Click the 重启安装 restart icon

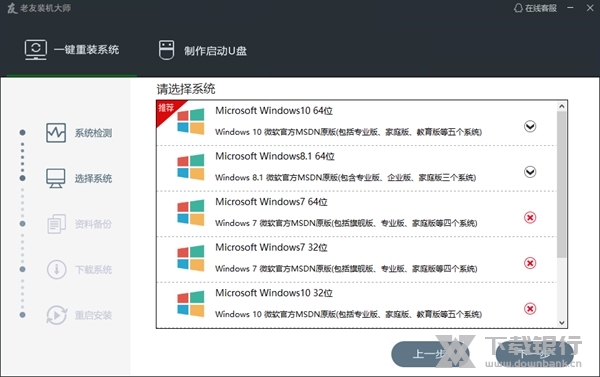(57, 315)
